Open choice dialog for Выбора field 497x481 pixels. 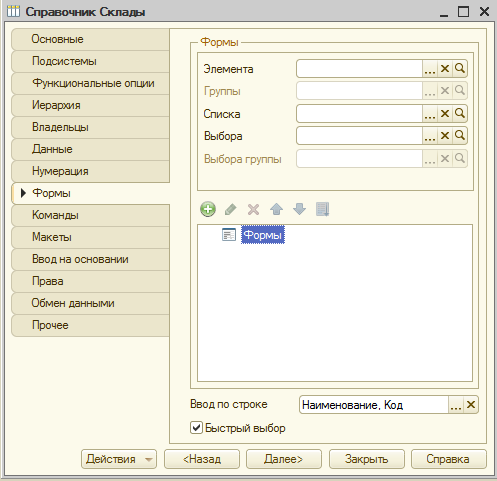[x=430, y=136]
